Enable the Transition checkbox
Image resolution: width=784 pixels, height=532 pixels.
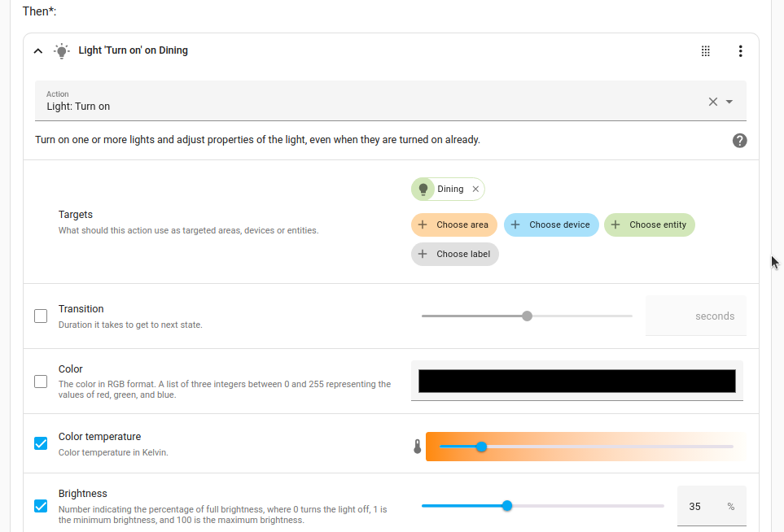41,316
